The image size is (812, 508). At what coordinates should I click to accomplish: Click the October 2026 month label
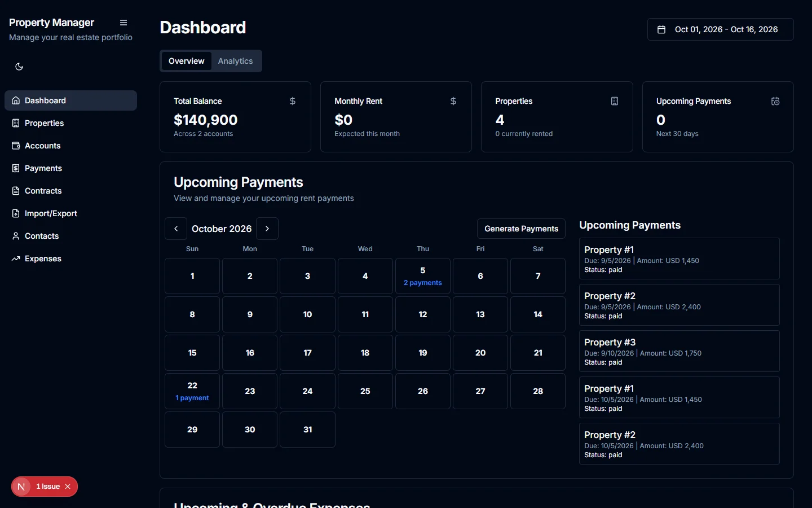pos(222,229)
